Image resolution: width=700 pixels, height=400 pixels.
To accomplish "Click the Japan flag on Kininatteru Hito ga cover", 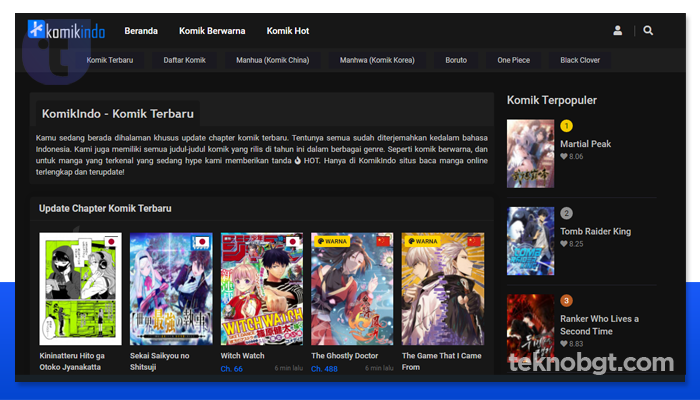I will tap(111, 242).
